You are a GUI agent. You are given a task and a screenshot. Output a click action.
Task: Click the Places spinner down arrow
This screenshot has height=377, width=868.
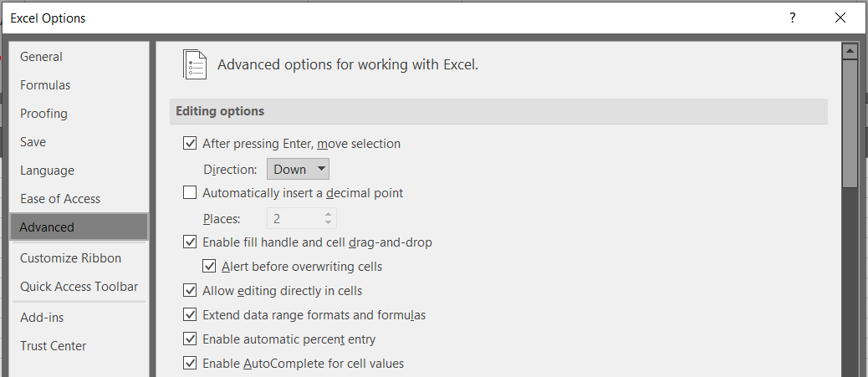[x=329, y=222]
